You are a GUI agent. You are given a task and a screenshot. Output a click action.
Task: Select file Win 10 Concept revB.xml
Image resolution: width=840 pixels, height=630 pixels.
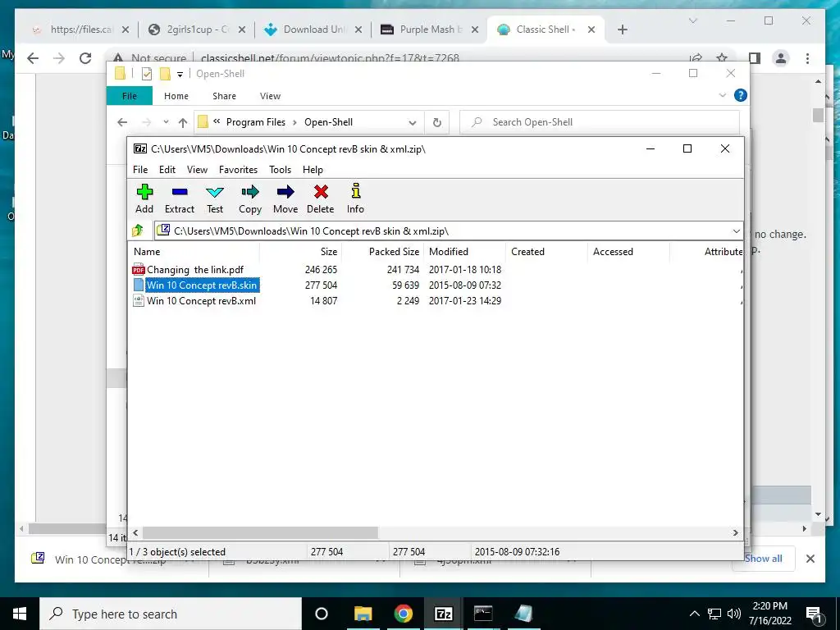click(x=202, y=300)
